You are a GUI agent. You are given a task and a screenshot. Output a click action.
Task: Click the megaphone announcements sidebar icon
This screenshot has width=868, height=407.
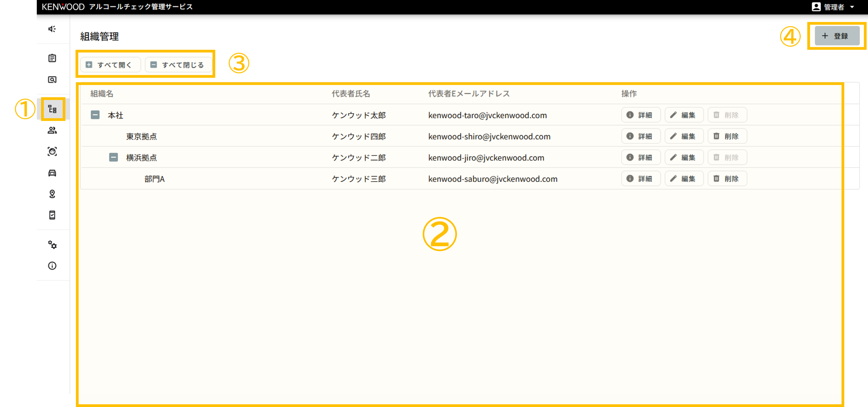pos(52,29)
